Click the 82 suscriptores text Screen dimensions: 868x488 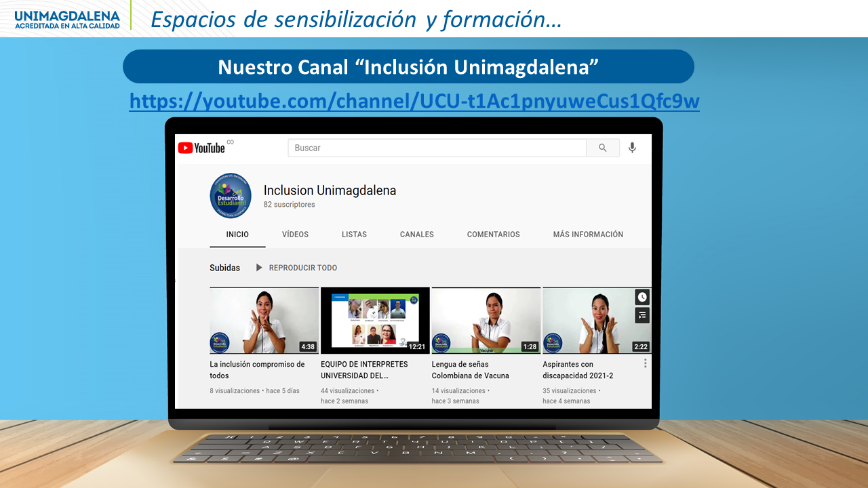pyautogui.click(x=289, y=205)
